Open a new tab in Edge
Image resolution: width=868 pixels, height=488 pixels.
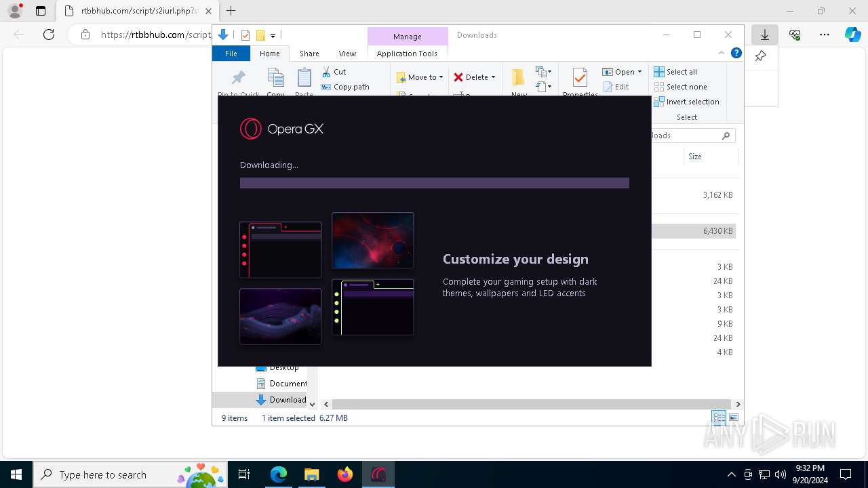click(x=231, y=11)
